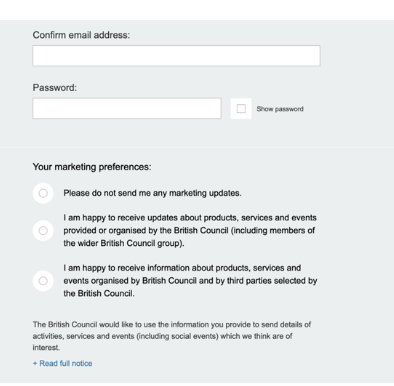
Task: Click the Confirm email address input field
Action: coord(176,56)
